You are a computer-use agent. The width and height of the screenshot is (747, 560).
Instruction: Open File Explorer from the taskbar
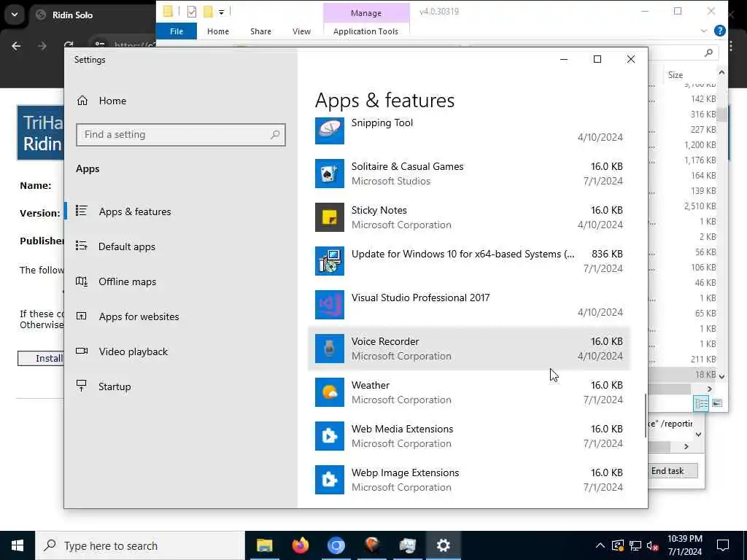[264, 545]
